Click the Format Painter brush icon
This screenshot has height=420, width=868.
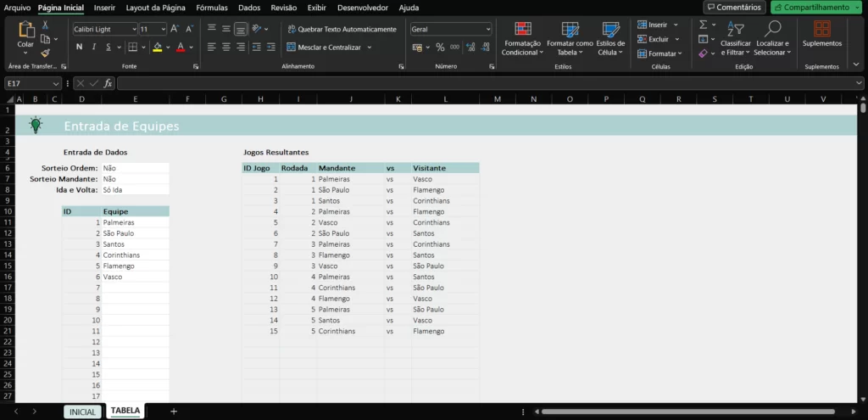[x=46, y=53]
